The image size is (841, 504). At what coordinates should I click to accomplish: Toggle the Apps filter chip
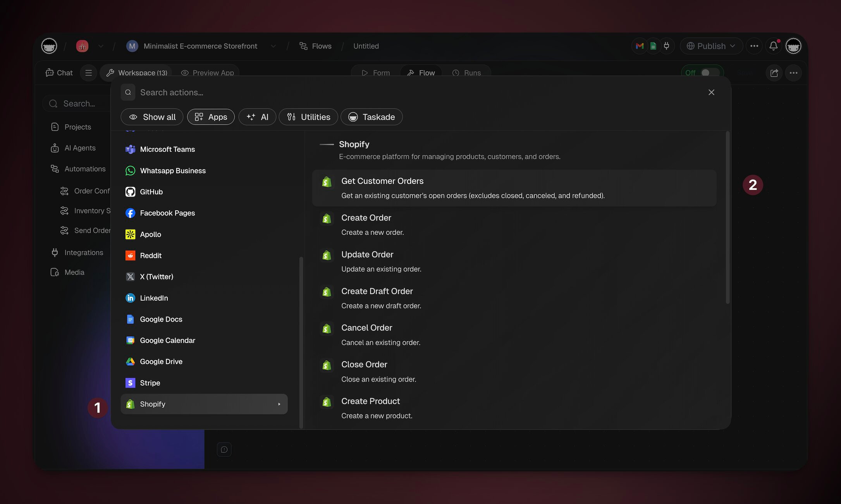(x=211, y=117)
